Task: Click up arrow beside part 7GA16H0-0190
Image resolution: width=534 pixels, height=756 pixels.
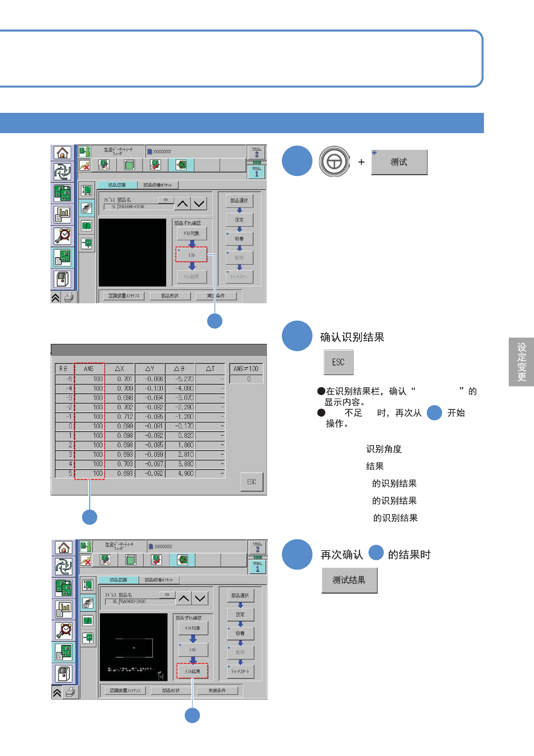Action: click(x=183, y=204)
